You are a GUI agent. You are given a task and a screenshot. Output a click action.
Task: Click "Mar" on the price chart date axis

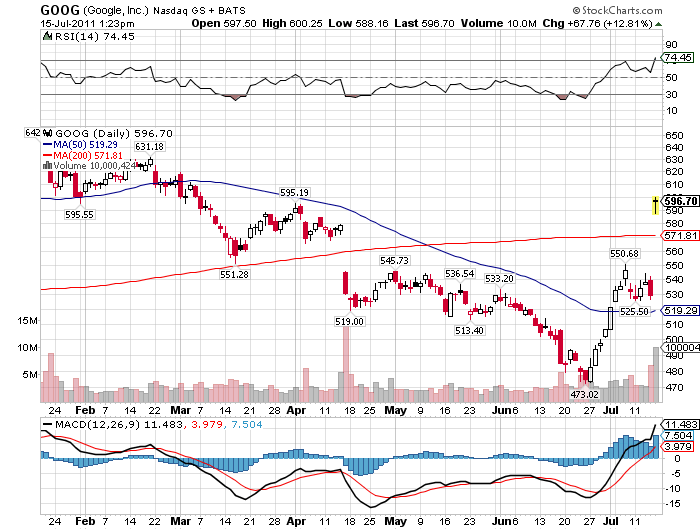tap(180, 410)
